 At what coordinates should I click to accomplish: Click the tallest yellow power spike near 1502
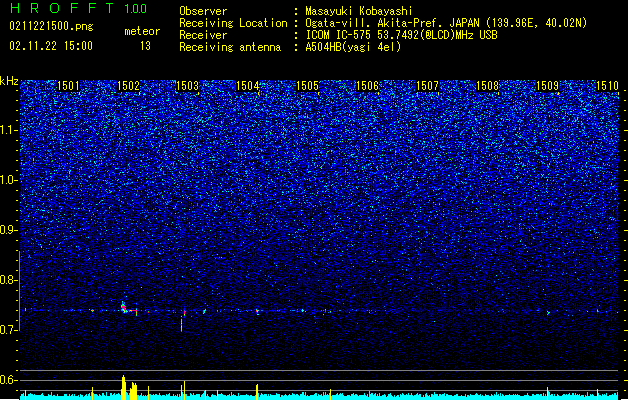124,388
